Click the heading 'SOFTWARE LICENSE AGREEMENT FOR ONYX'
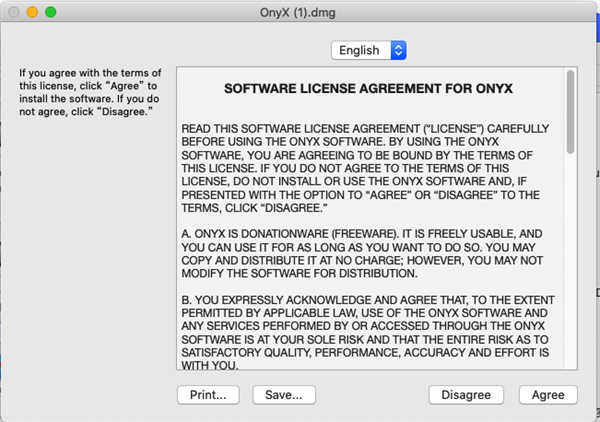The image size is (600, 422). pyautogui.click(x=368, y=88)
